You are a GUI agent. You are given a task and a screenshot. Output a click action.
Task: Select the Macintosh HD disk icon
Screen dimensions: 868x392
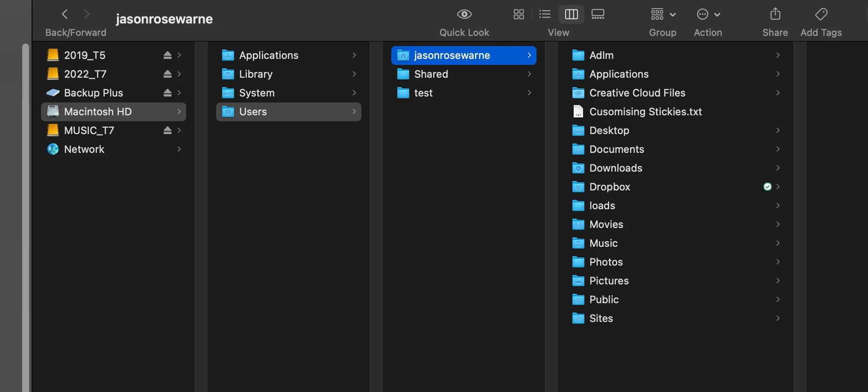click(53, 111)
